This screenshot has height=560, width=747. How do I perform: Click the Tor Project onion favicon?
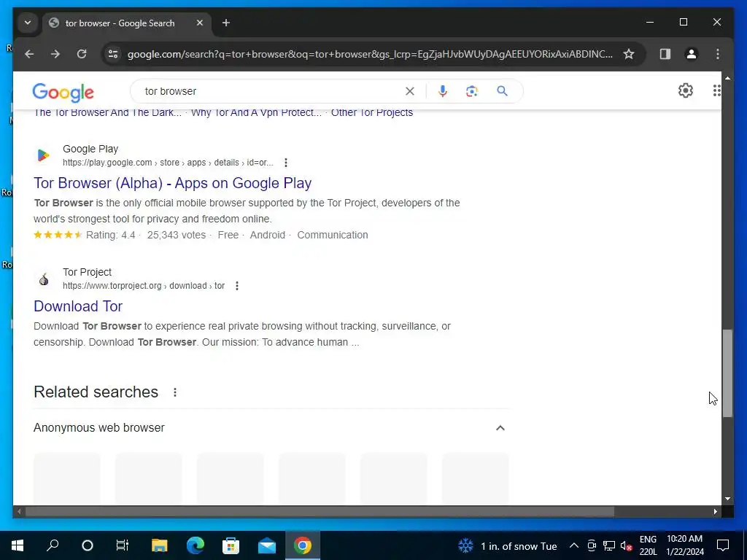[x=43, y=279]
